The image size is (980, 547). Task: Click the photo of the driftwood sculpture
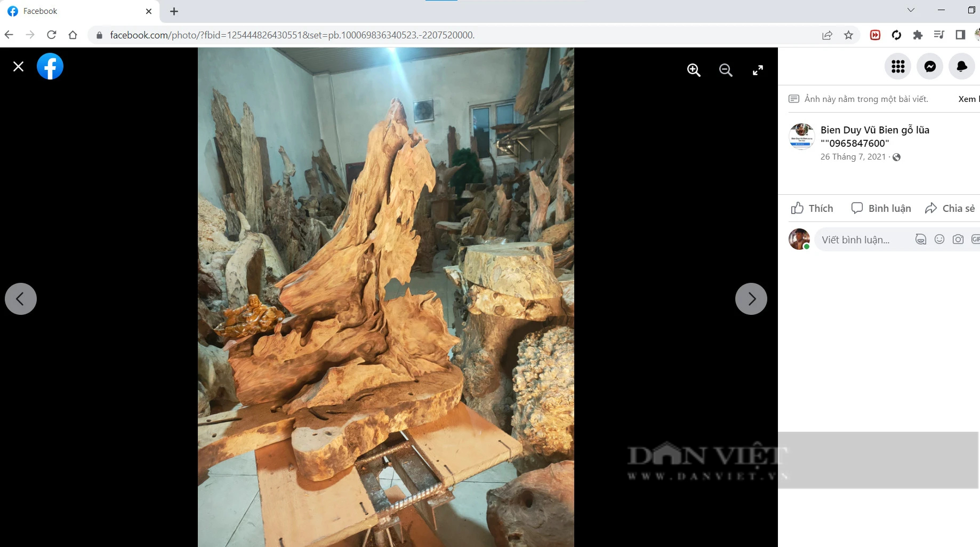tap(386, 297)
